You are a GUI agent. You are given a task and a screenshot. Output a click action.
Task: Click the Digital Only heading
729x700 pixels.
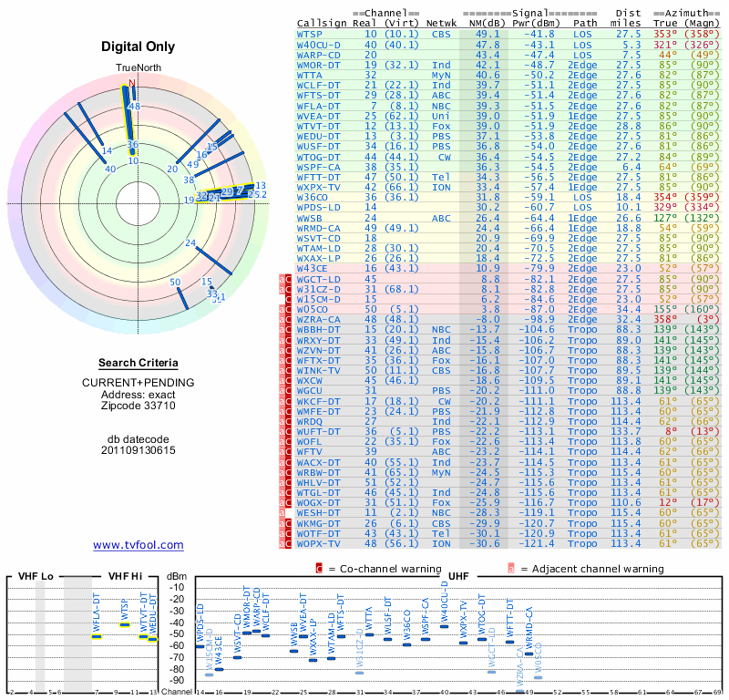(x=139, y=46)
